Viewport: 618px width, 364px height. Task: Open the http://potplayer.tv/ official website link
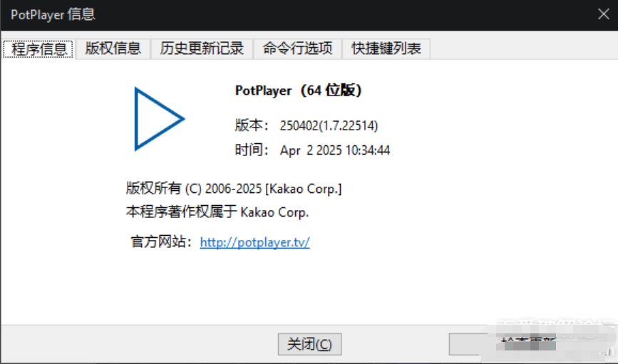[x=254, y=242]
